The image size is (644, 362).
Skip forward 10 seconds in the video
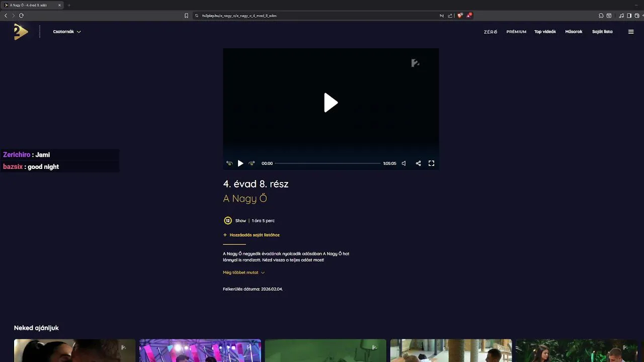click(x=252, y=163)
